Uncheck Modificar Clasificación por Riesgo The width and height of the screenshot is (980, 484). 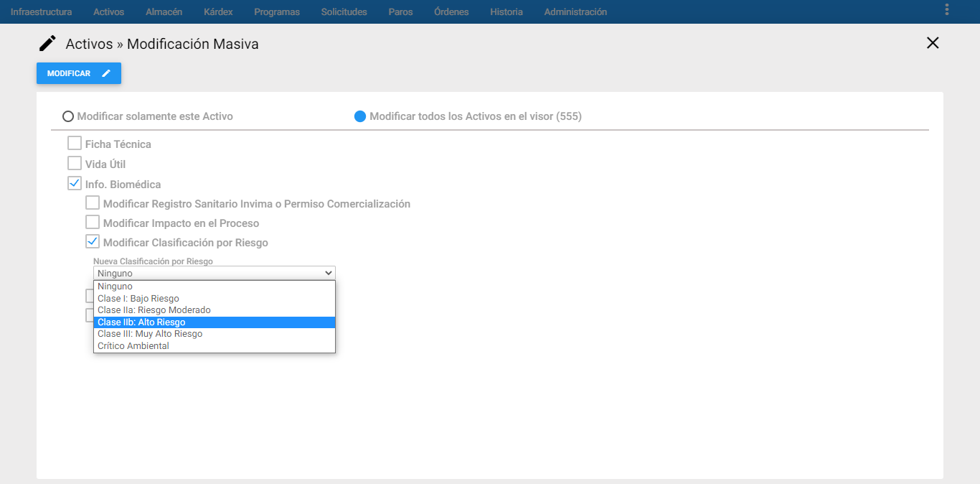93,241
